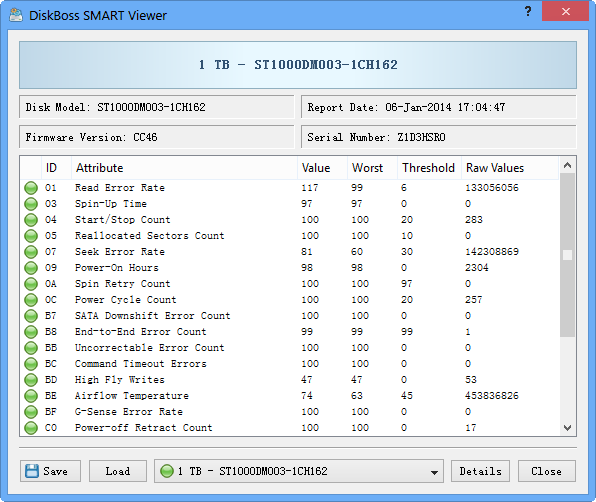Click the Threshold column header
This screenshot has height=502, width=596.
429,168
